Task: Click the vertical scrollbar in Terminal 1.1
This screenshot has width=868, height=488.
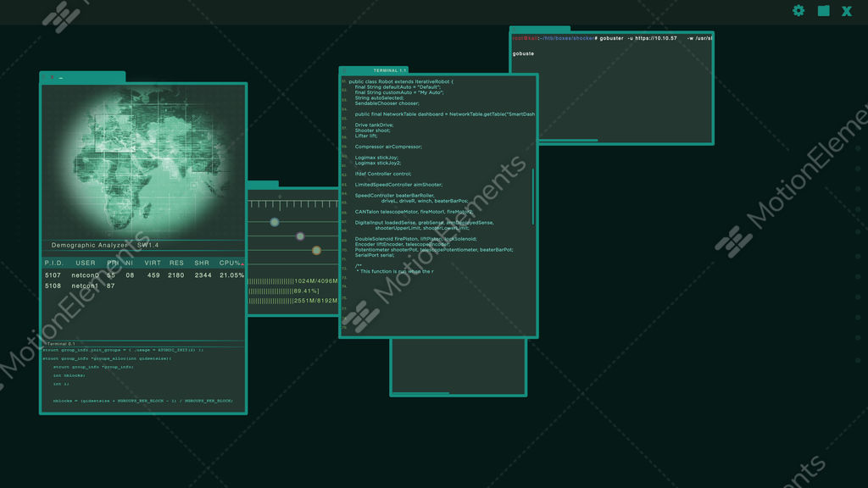Action: 533,197
